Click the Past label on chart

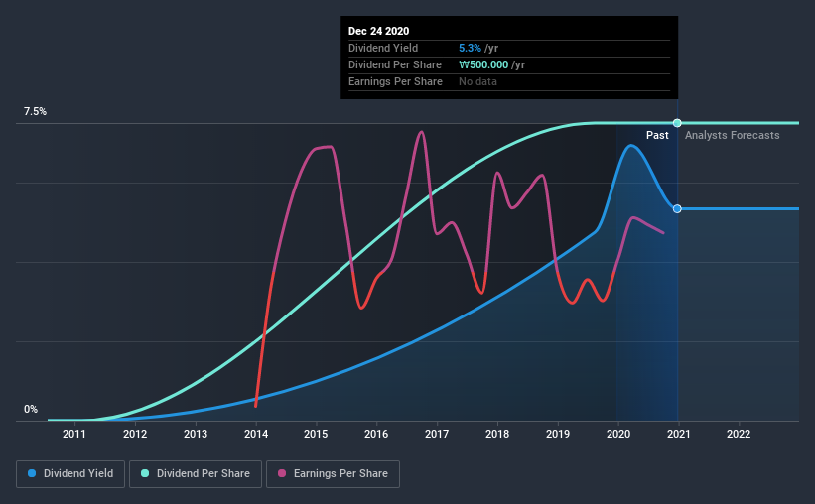(657, 135)
